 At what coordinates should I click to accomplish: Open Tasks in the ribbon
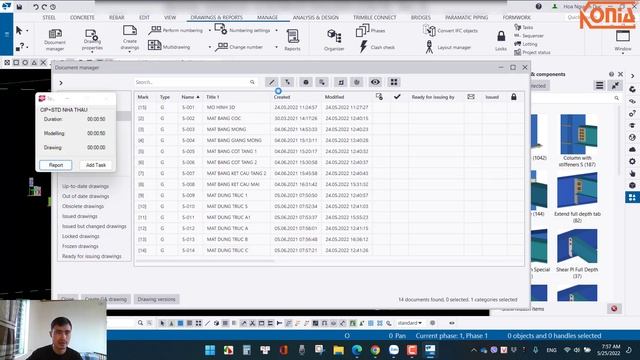[524, 27]
